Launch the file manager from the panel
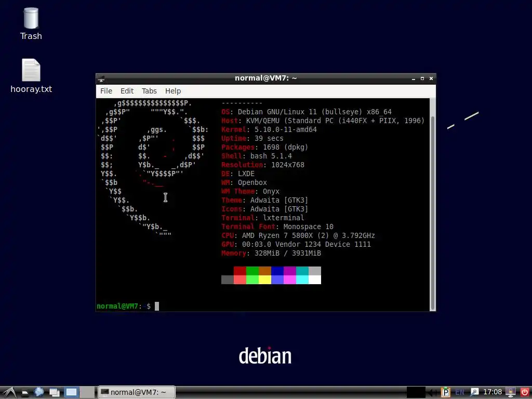This screenshot has height=399, width=532. [25, 393]
